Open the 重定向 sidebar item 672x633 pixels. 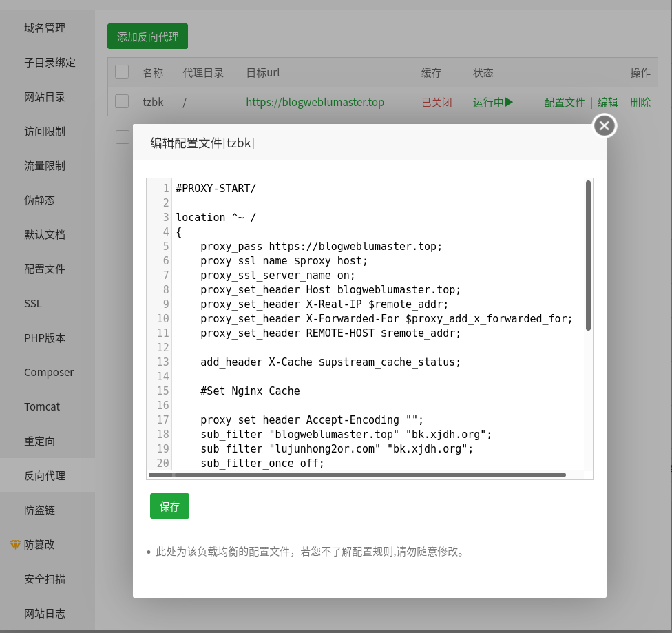(39, 442)
